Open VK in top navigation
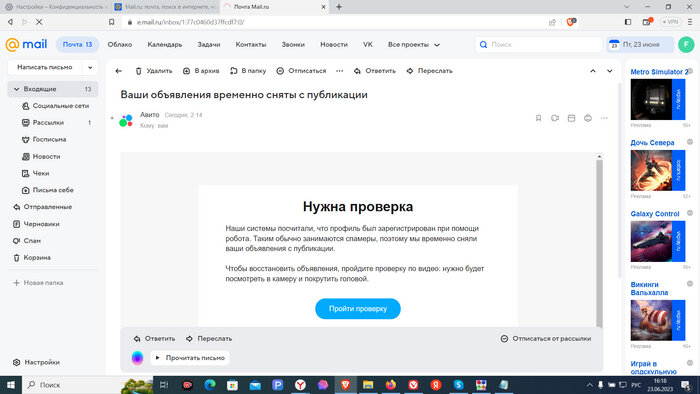700x394 pixels. tap(368, 45)
